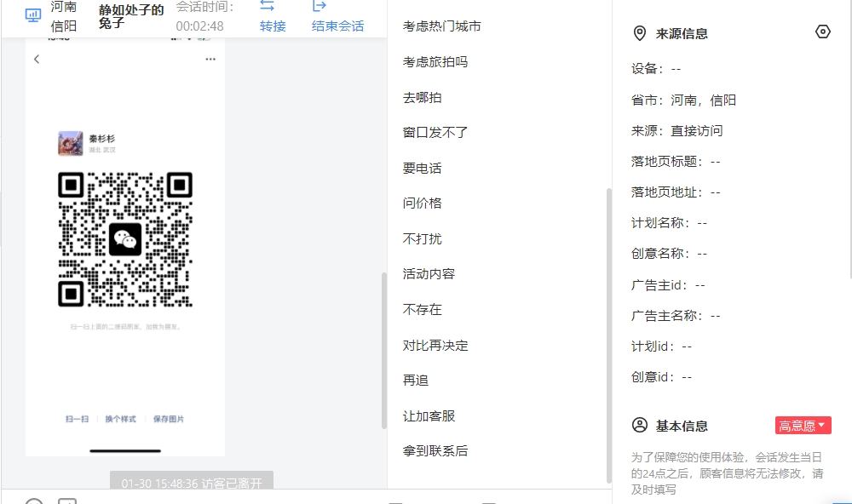
Task: Select quick reply 不存在
Action: tap(423, 310)
